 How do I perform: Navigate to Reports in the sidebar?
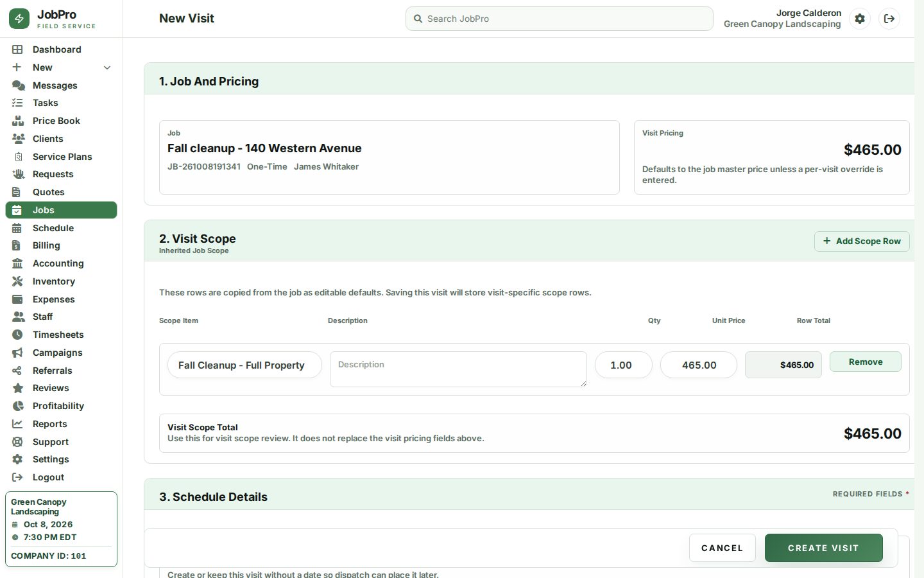61,424
